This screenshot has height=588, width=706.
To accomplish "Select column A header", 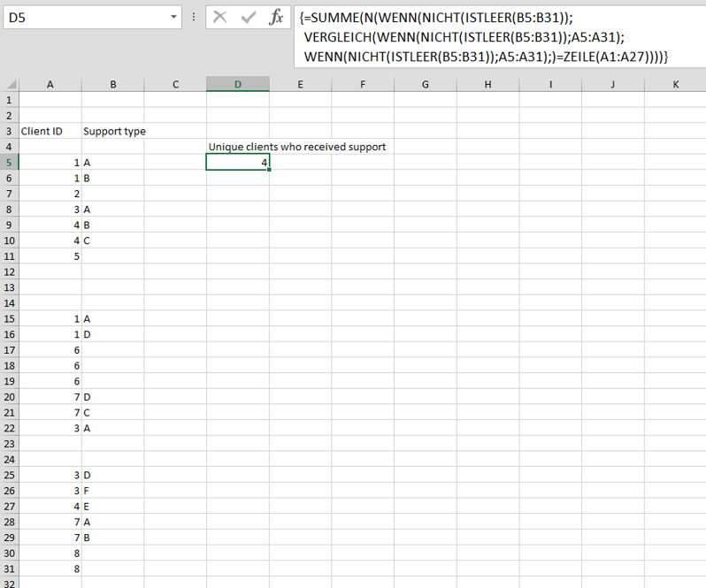I will [x=50, y=84].
